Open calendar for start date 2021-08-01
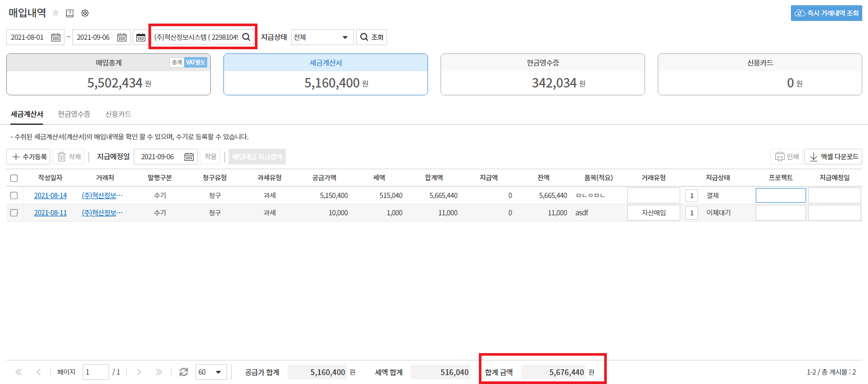This screenshot has height=384, width=868. tap(56, 37)
